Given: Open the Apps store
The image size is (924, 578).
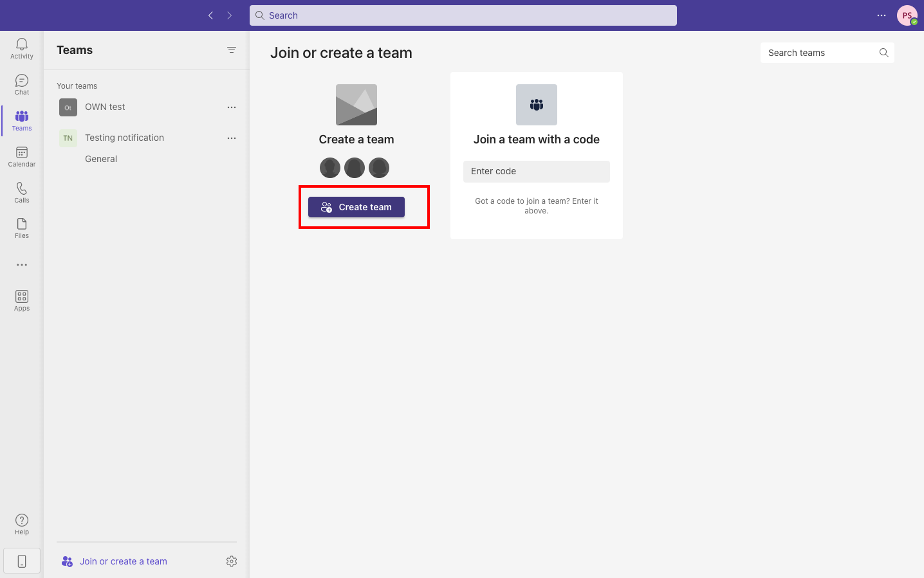Looking at the screenshot, I should pyautogui.click(x=22, y=300).
